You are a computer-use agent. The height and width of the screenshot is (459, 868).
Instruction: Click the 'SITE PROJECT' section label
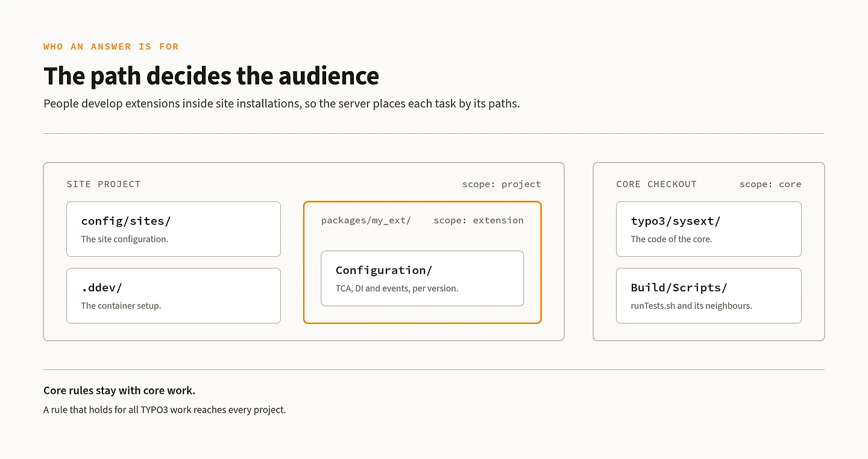pos(104,184)
